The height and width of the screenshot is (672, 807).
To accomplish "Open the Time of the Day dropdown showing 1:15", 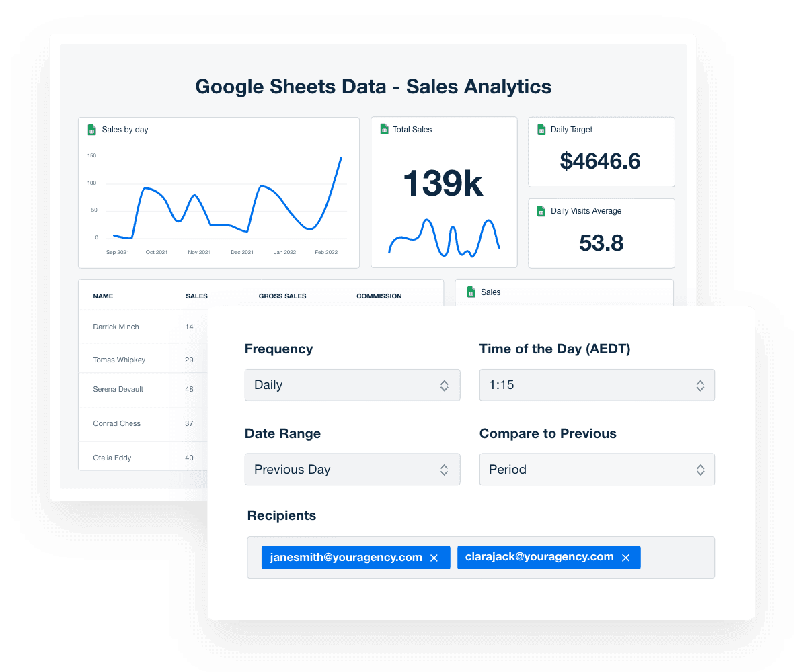I will click(x=597, y=385).
